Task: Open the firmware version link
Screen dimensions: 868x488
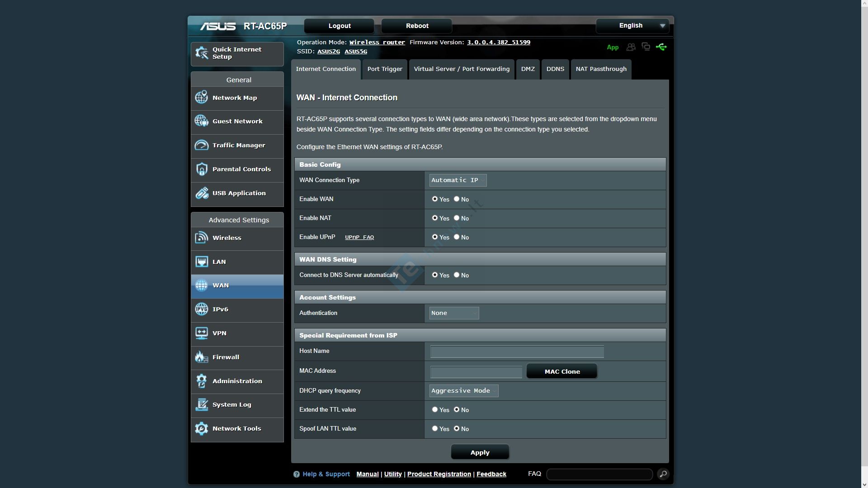Action: pyautogui.click(x=499, y=42)
